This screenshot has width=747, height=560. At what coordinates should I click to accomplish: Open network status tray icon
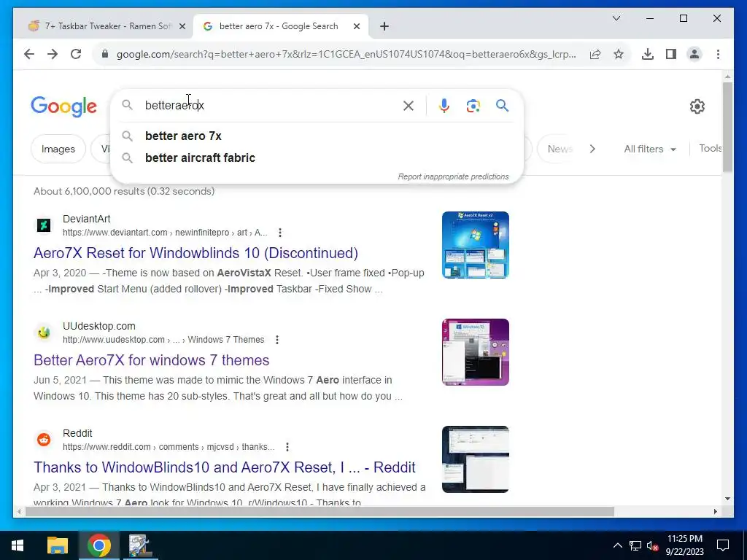[x=635, y=545]
